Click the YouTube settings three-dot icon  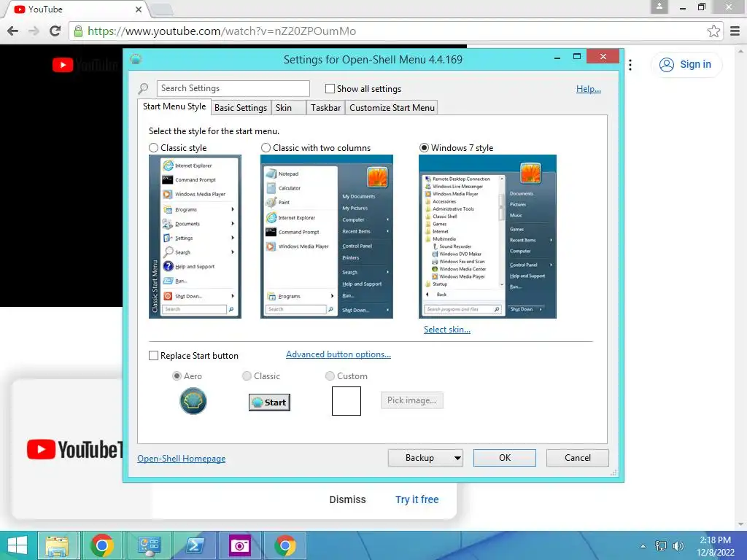(630, 65)
